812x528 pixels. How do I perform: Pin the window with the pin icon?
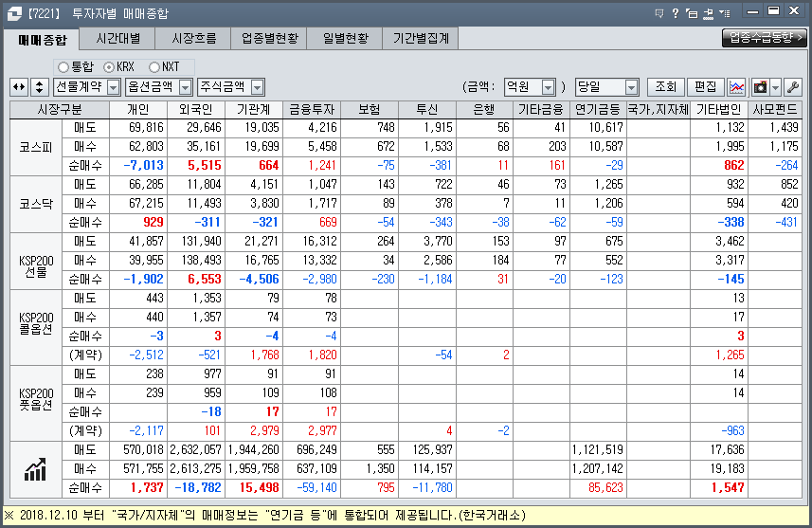709,13
